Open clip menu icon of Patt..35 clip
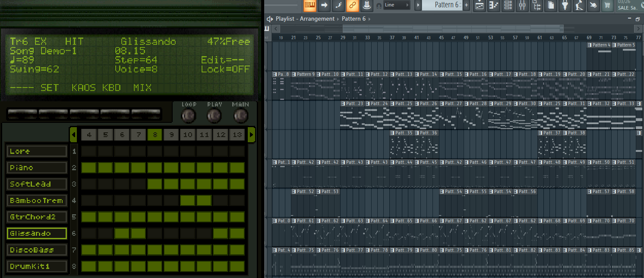The image size is (644, 278). [x=392, y=133]
